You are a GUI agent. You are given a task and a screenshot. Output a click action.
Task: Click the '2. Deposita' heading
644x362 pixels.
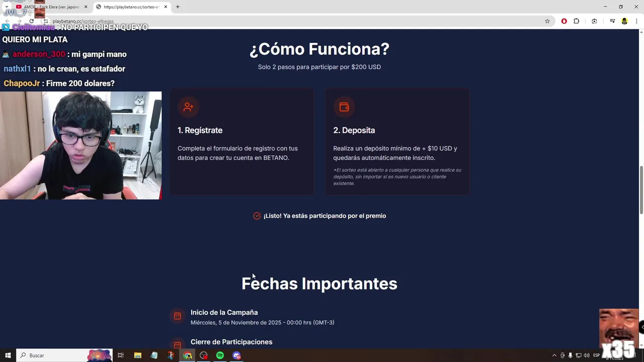[x=354, y=130]
